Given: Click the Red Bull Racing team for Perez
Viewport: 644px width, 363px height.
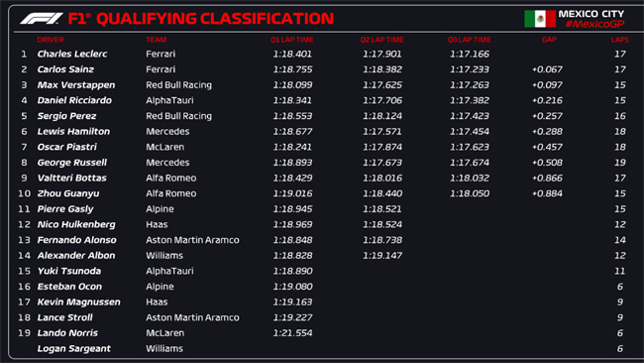Looking at the screenshot, I should [x=178, y=116].
